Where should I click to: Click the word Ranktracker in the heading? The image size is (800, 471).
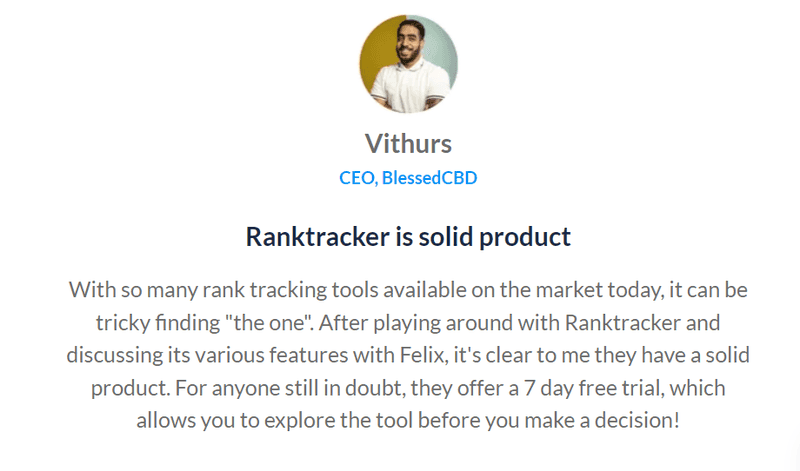click(317, 237)
